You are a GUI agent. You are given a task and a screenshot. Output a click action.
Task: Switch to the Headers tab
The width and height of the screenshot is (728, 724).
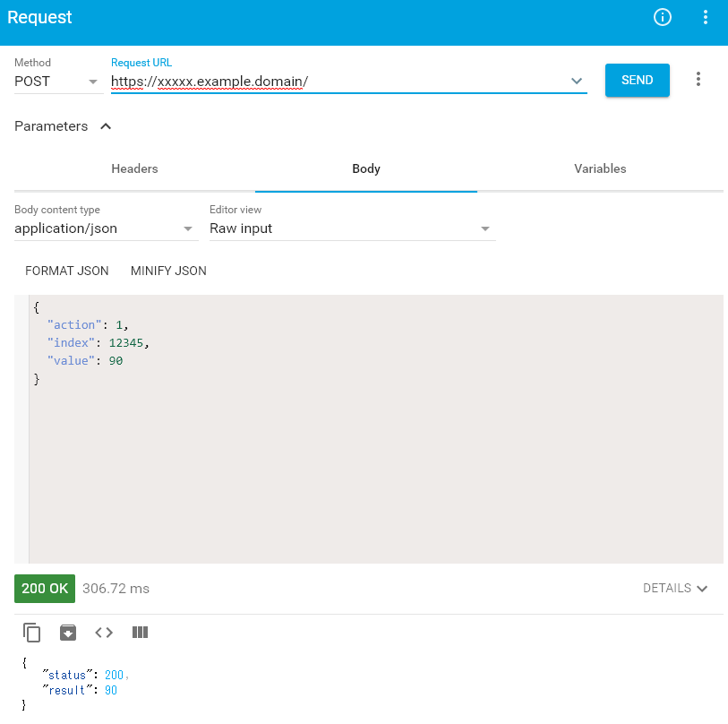coord(134,168)
